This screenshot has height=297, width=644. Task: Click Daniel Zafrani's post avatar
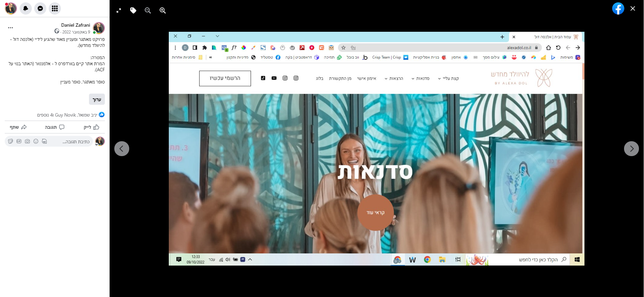click(99, 28)
